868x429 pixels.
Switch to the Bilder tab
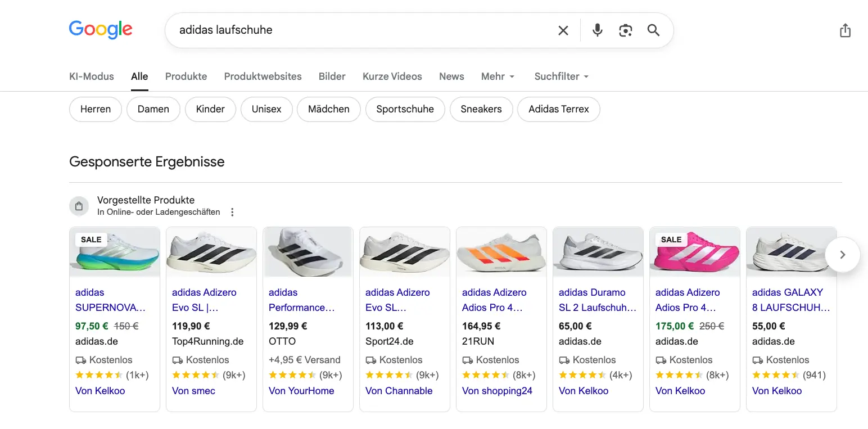coord(332,76)
